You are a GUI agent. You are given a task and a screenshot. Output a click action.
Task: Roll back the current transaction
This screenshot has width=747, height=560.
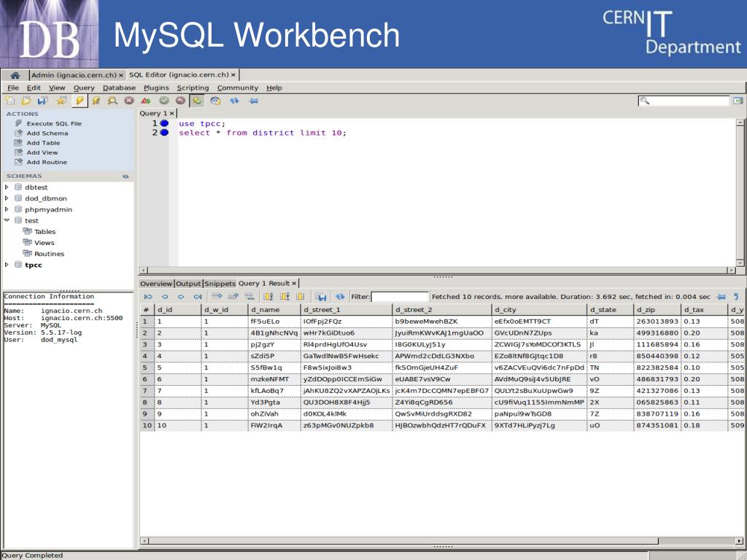180,101
